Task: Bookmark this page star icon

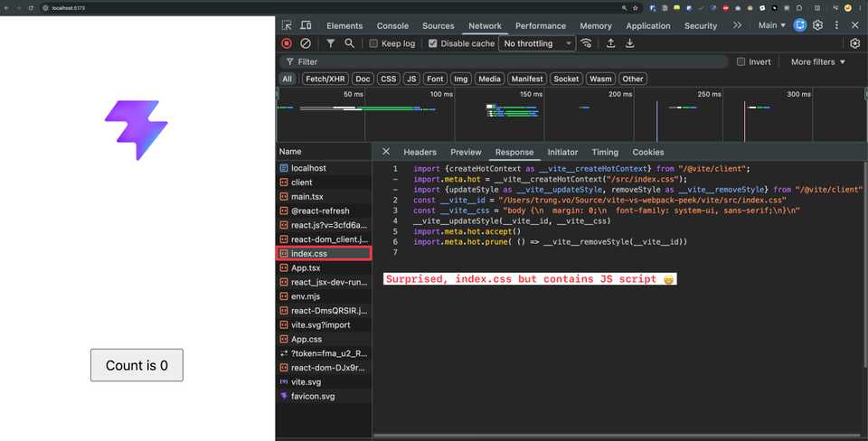Action: point(636,8)
